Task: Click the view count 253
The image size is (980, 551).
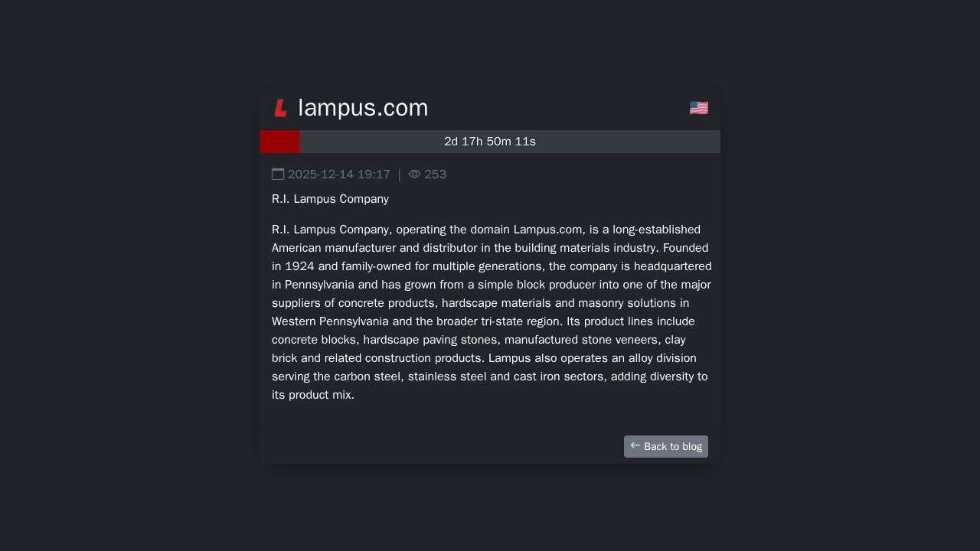Action: (x=435, y=174)
